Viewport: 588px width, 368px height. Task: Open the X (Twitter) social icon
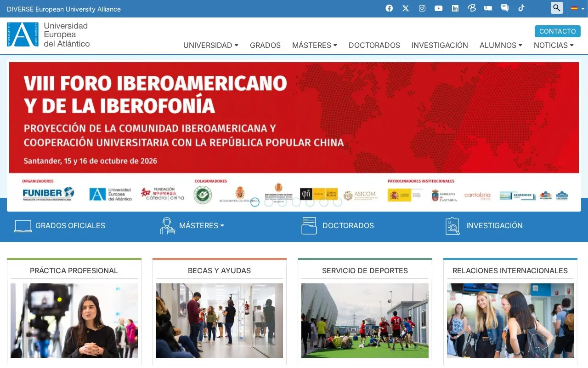tap(406, 8)
